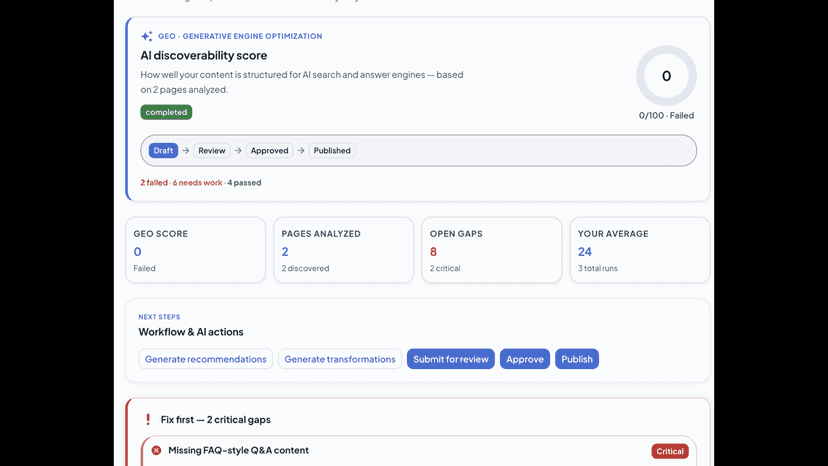This screenshot has height=466, width=828.
Task: Open the YOUR AVERAGE card
Action: (639, 250)
